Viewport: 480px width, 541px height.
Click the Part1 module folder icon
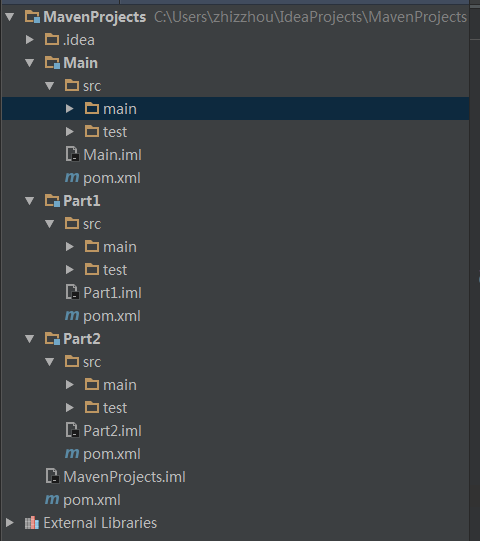point(52,201)
